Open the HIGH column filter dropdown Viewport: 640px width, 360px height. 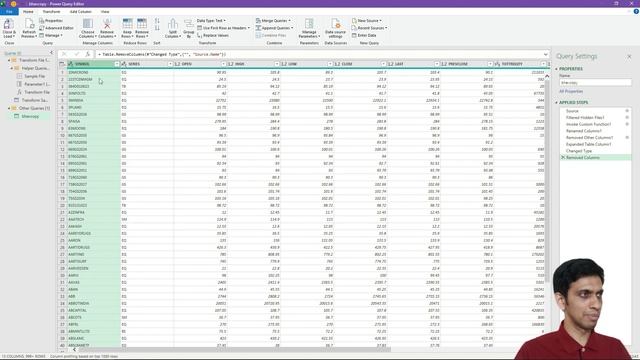point(277,64)
